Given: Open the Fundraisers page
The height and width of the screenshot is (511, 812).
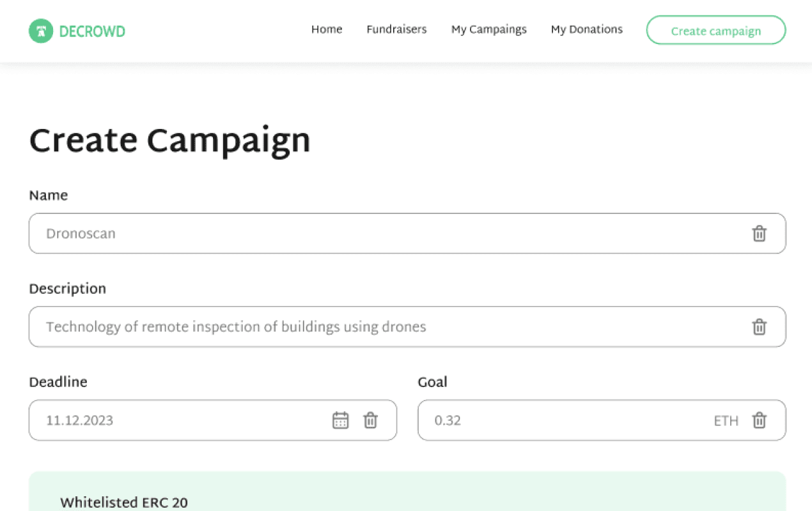Looking at the screenshot, I should click(396, 29).
